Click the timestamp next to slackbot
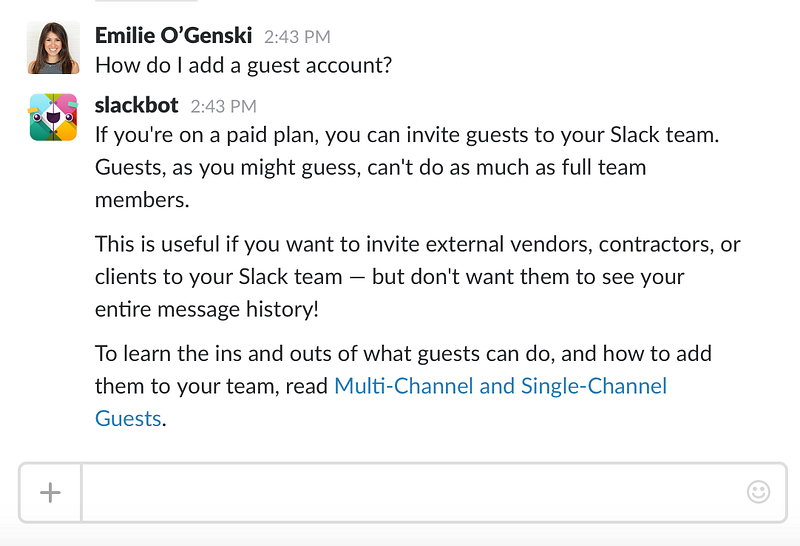 (x=223, y=106)
